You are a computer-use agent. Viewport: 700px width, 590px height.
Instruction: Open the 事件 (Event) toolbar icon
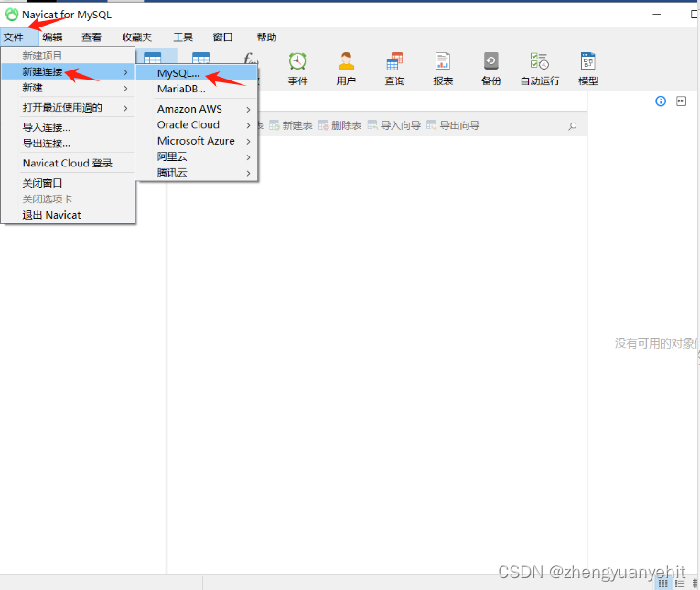[x=297, y=69]
